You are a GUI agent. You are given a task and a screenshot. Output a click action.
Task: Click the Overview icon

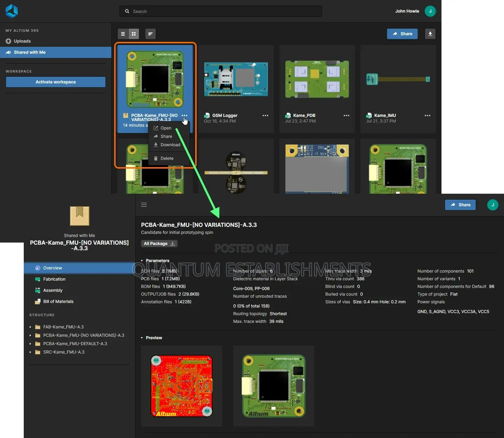38,268
